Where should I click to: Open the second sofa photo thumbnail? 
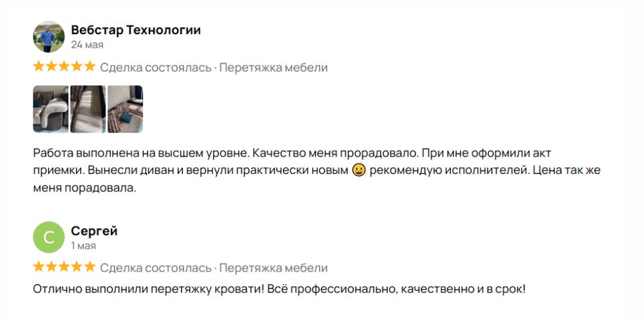[x=88, y=109]
